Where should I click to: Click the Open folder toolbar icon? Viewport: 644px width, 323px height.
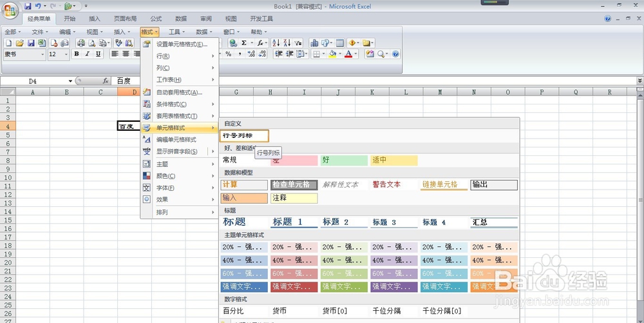pos(20,43)
